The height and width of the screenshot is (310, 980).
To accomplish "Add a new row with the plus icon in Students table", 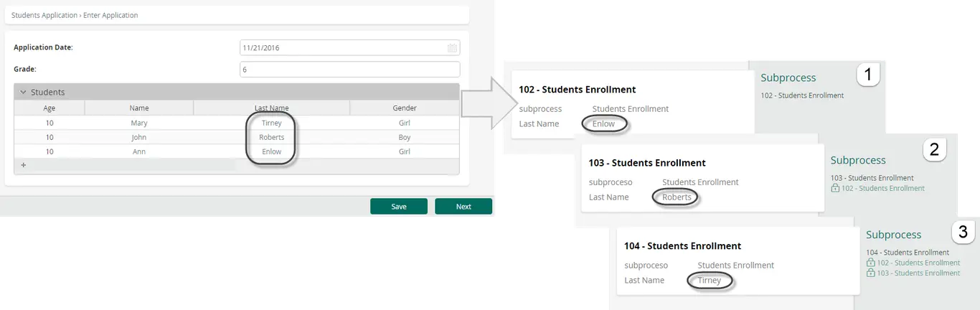I will pyautogui.click(x=23, y=165).
